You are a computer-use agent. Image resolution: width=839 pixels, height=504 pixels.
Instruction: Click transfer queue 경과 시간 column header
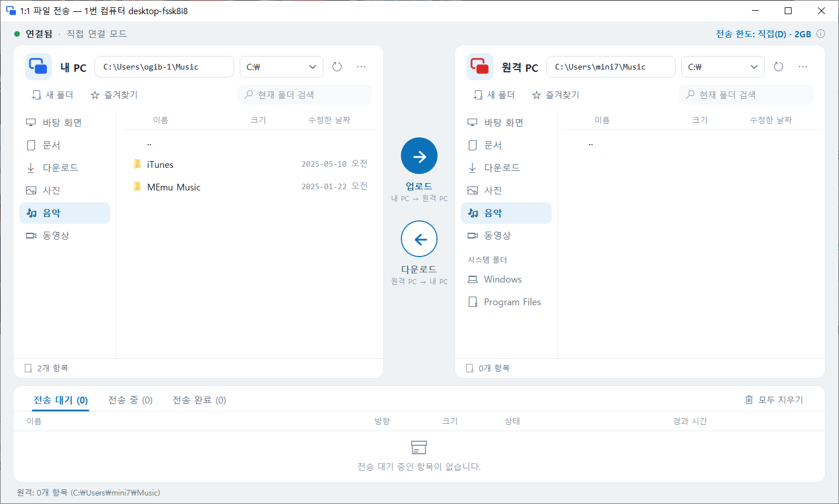[690, 422]
